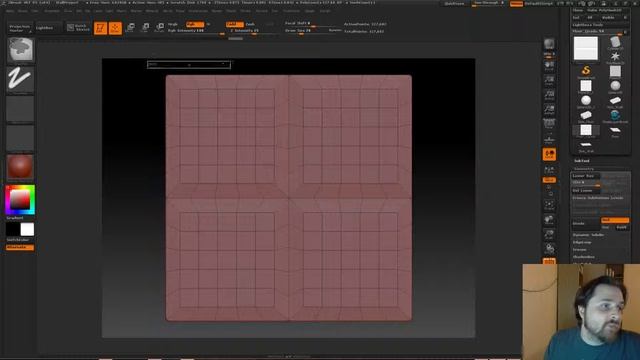Toggle the orange Local symmetry icon

pos(549,154)
